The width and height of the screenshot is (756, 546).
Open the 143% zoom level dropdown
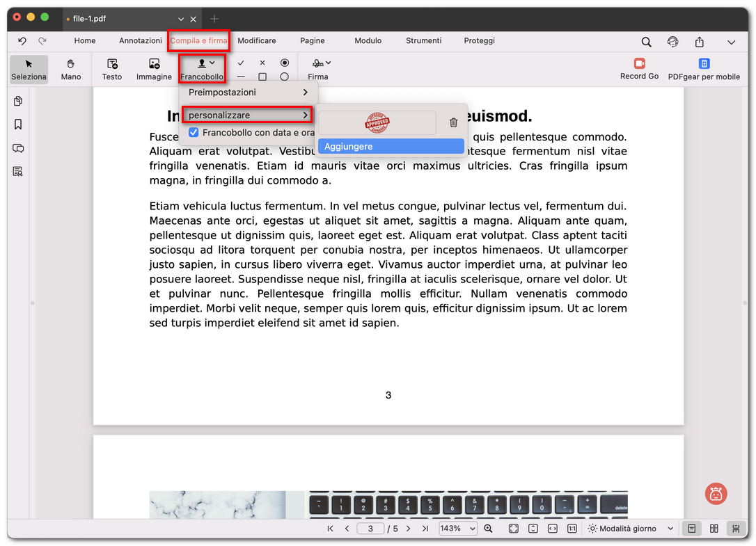click(x=457, y=529)
